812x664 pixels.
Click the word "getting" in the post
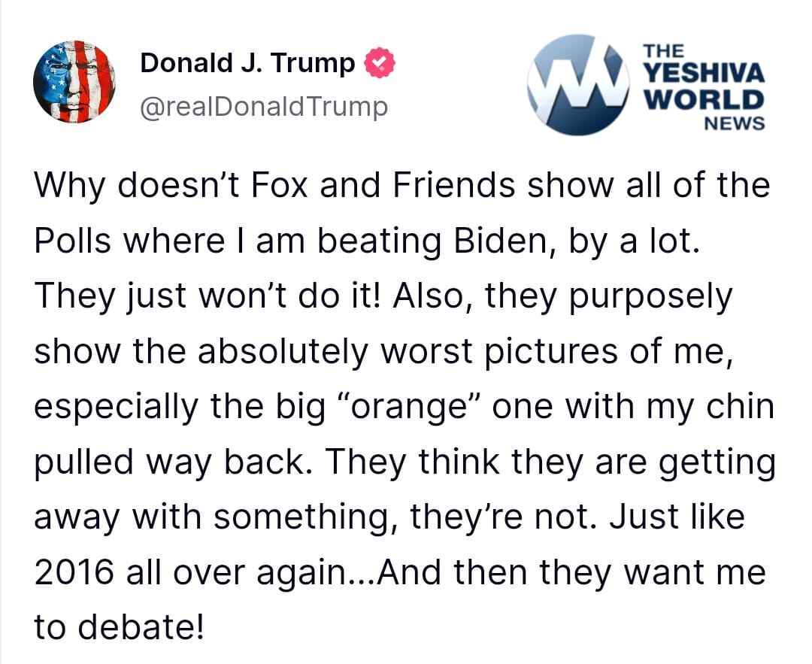point(717,463)
